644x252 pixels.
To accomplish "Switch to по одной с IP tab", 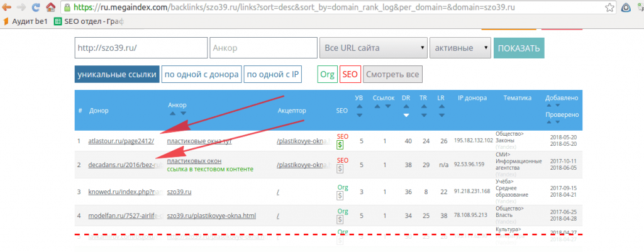I will click(x=273, y=75).
